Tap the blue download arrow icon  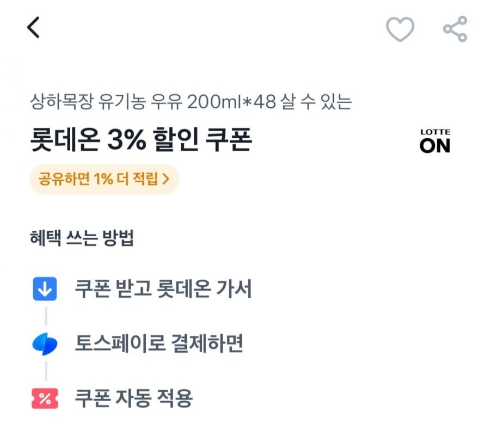click(45, 290)
